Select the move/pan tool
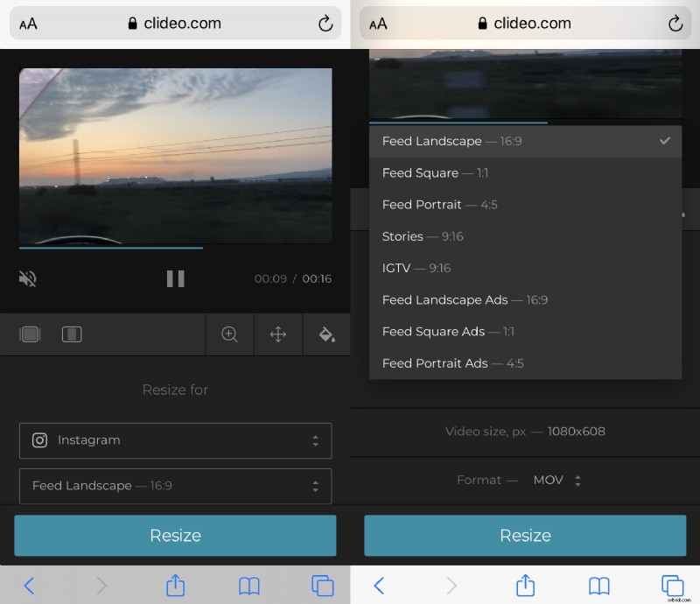Image resolution: width=700 pixels, height=604 pixels. 277,334
